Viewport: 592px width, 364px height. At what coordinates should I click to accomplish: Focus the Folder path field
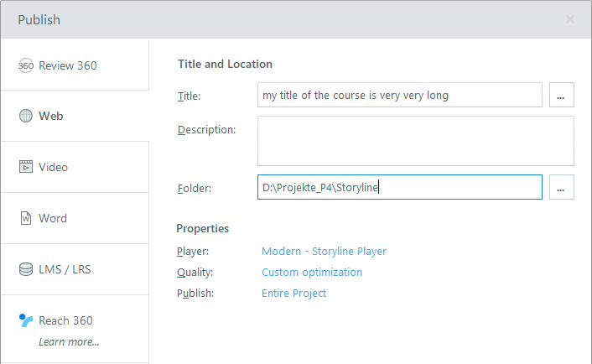[399, 188]
